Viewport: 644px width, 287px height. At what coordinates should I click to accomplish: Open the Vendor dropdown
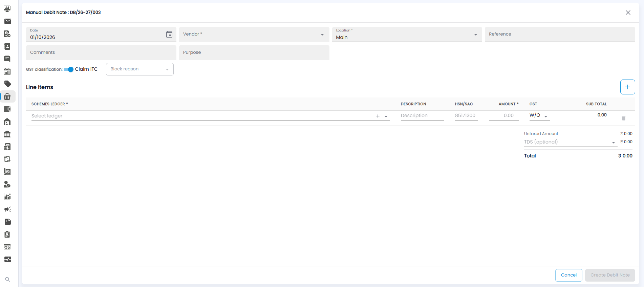[254, 34]
